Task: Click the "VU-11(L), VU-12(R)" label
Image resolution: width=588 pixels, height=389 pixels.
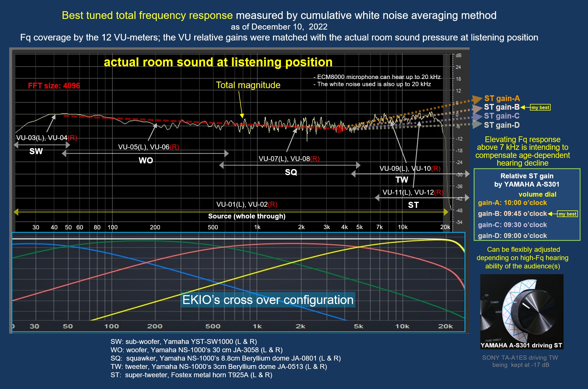Action: click(x=413, y=192)
